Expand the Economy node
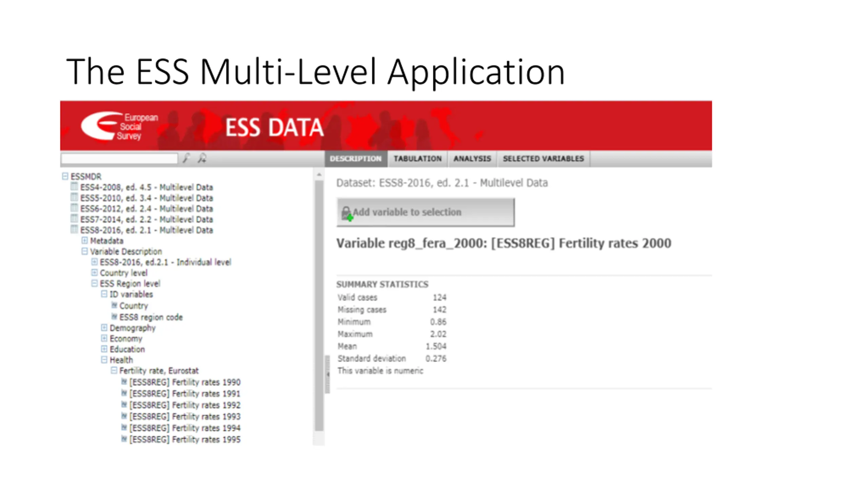 click(104, 338)
